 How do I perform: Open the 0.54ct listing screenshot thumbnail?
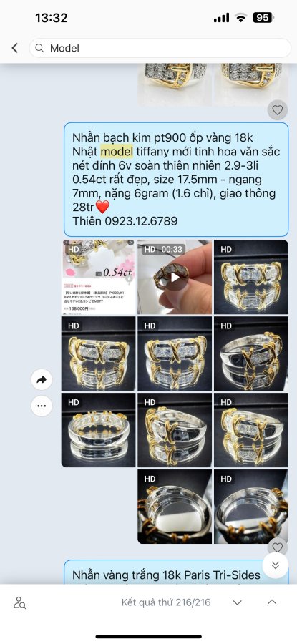pos(99,277)
